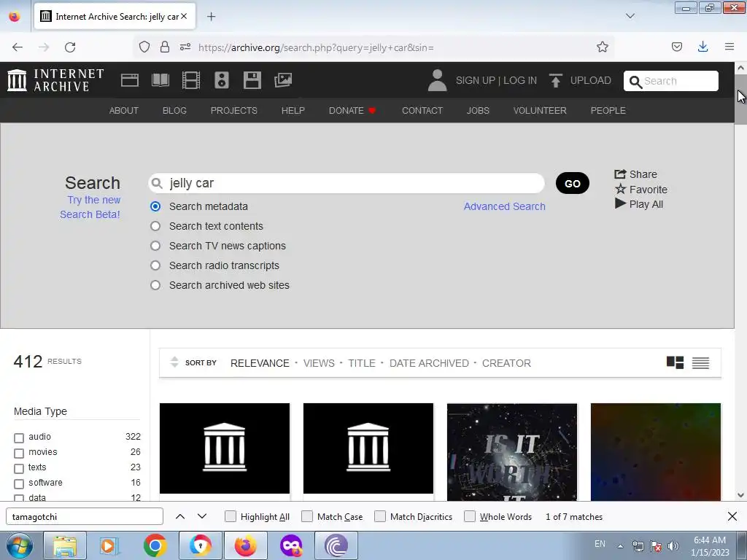Select Search archived web sites option
747x560 pixels.
click(x=155, y=285)
